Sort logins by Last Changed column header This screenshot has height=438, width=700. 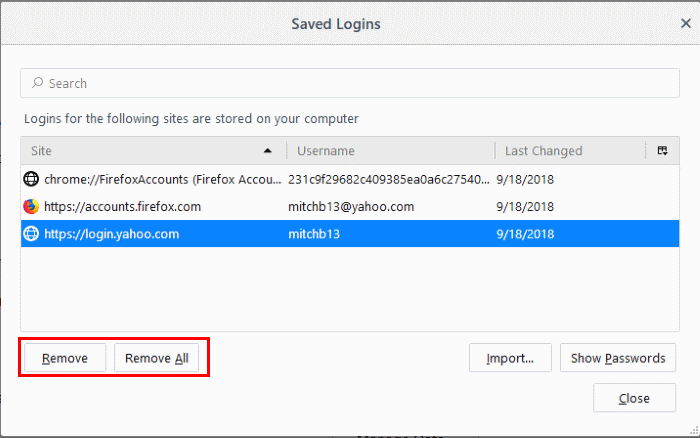point(571,151)
